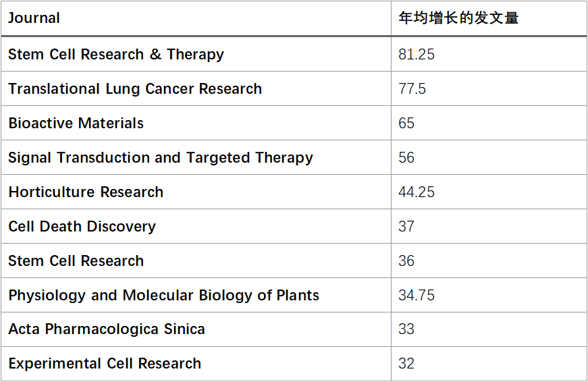
Task: Select the cell containing 37
Action: click(489, 226)
